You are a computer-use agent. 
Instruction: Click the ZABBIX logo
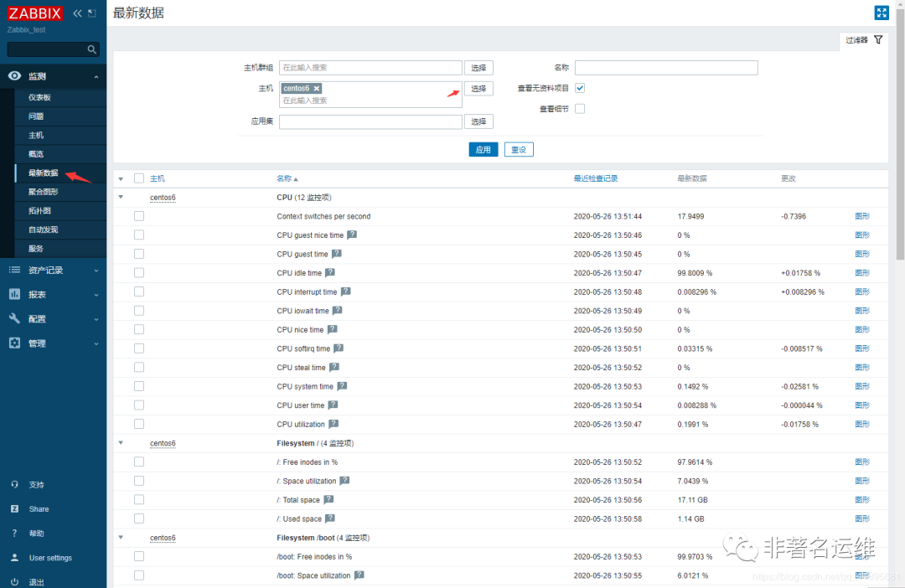coord(34,13)
